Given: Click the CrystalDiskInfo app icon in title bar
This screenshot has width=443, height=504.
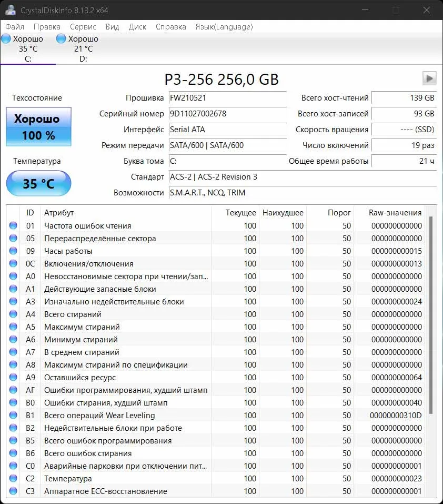Looking at the screenshot, I should click(x=11, y=10).
